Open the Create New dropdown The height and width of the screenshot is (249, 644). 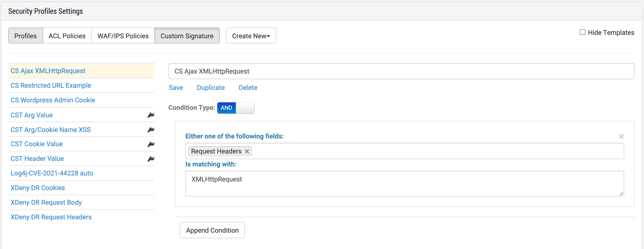tap(251, 36)
